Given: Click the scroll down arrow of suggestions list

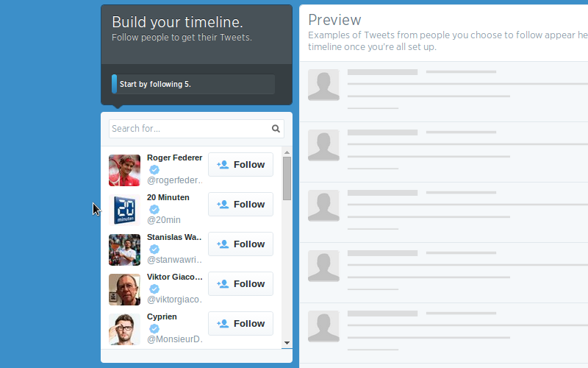Looking at the screenshot, I should tap(287, 343).
